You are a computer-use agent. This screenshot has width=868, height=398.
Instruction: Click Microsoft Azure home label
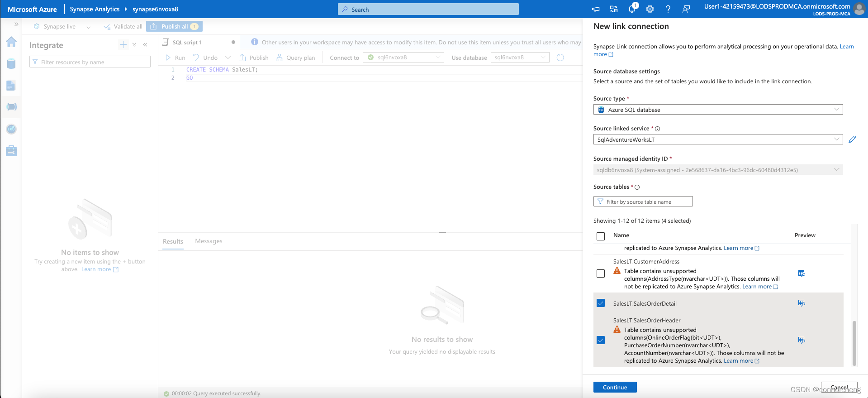point(32,9)
